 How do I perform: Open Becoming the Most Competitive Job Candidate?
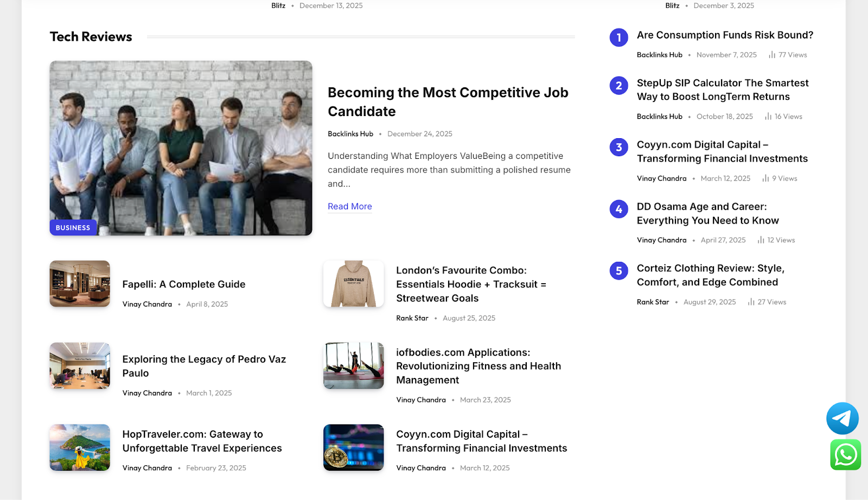pyautogui.click(x=448, y=102)
